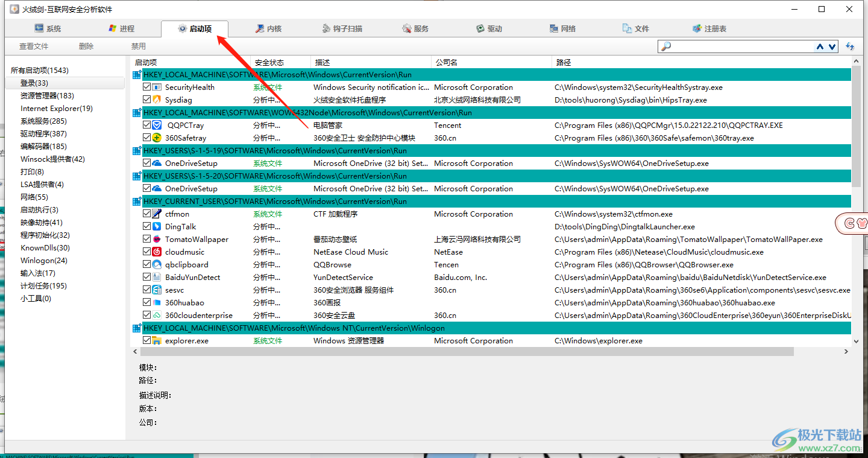868x458 pixels.
Task: Select Internet Explorer(19) category
Action: [x=57, y=109]
